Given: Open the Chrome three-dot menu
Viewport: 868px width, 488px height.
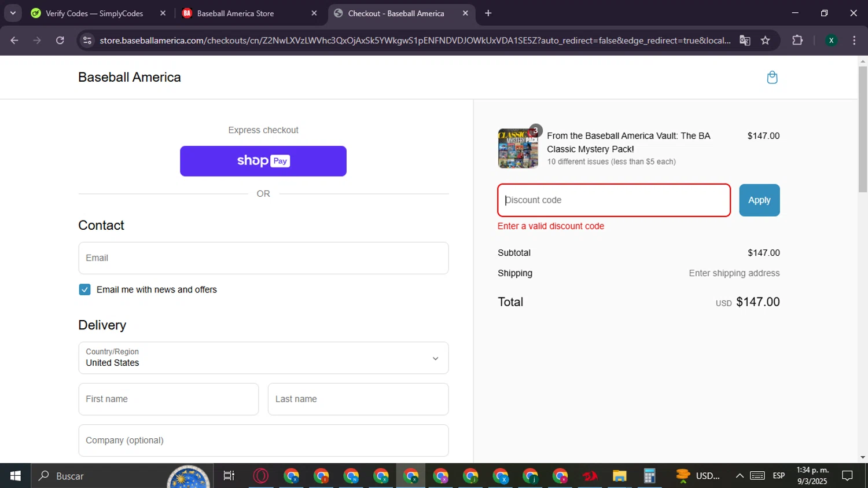Looking at the screenshot, I should (854, 41).
